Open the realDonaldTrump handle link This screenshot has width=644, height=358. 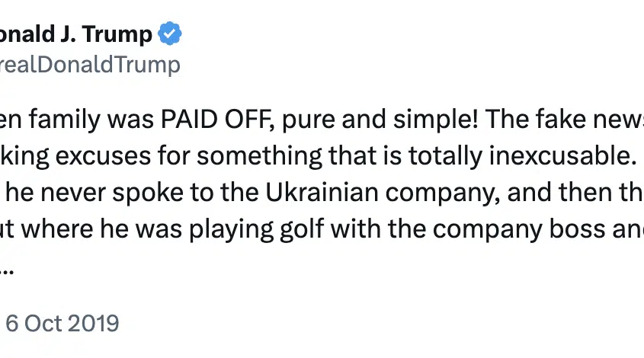click(x=90, y=65)
